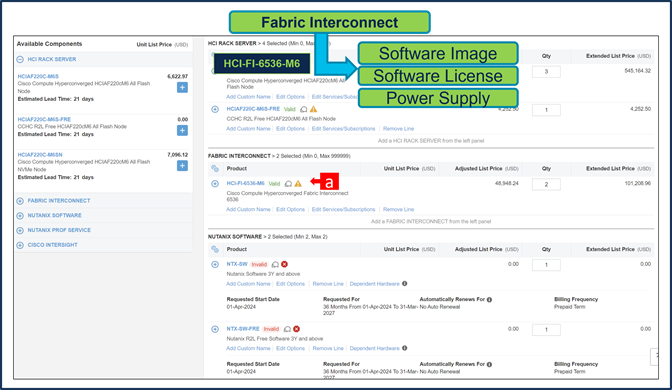Click warning icon on HCIAF220C-M6S-FRE row

click(314, 109)
